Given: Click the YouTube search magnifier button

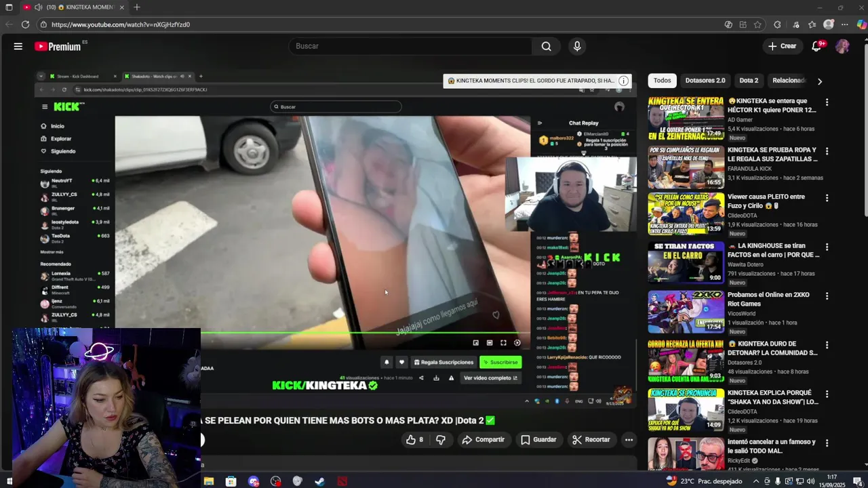Looking at the screenshot, I should 546,46.
